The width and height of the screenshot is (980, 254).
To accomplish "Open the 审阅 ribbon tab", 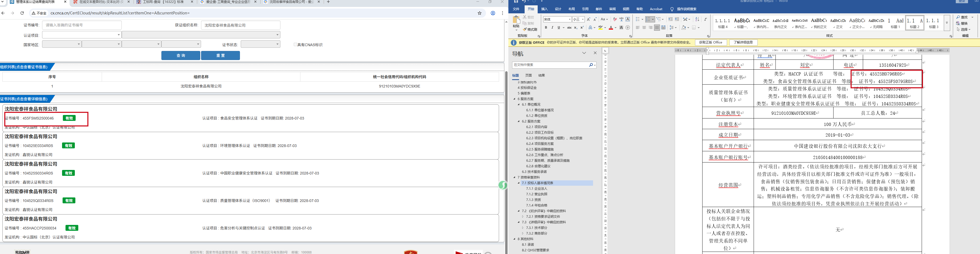I will [612, 9].
